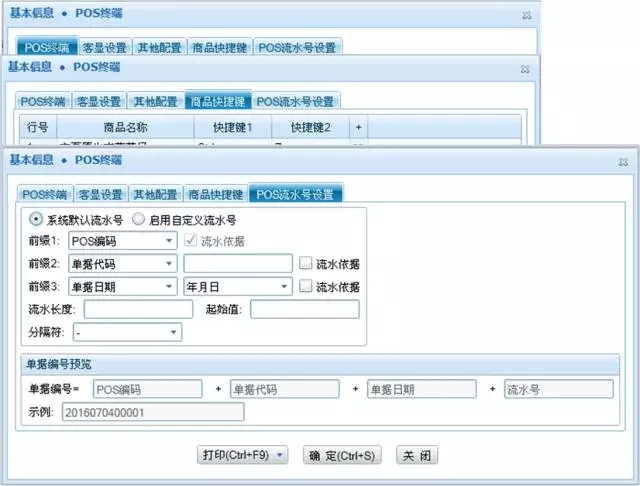Viewport: 640px width, 486px height.
Task: Open 年月日 date format dropdown
Action: tap(238, 286)
